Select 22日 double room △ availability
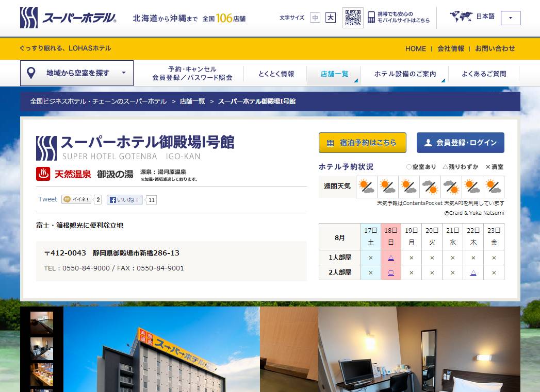 coord(473,272)
